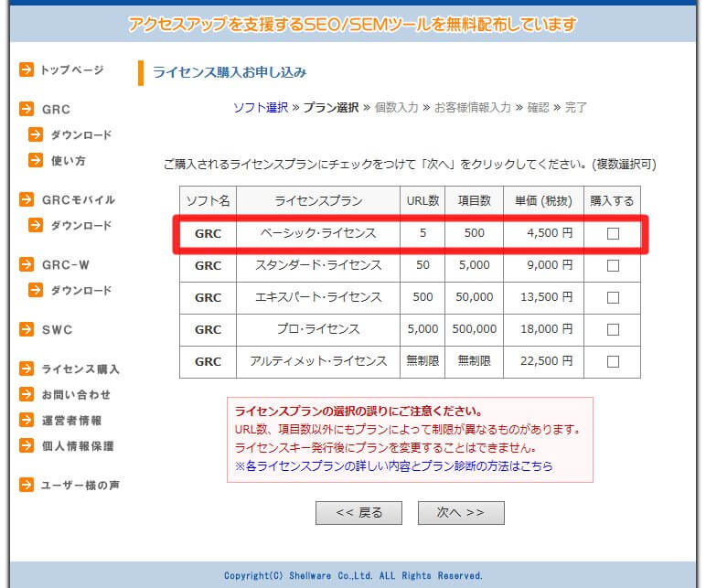Open the ダウンロード link under GRC

pos(81,135)
